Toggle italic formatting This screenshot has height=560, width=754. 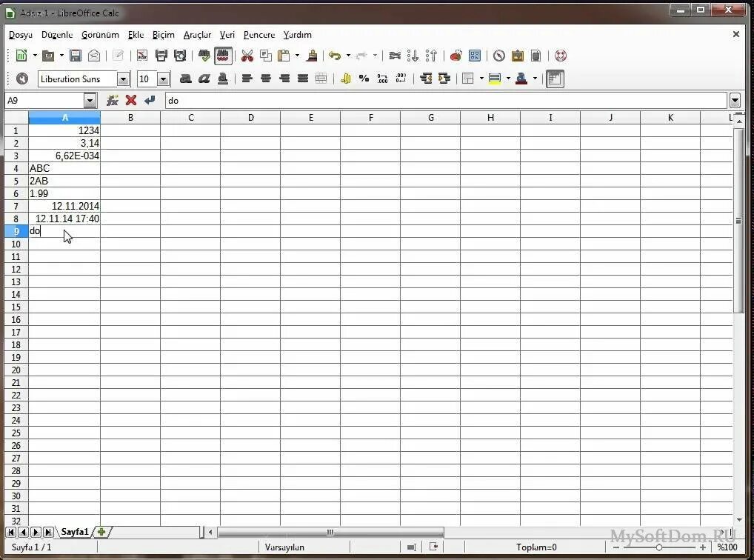coord(204,79)
